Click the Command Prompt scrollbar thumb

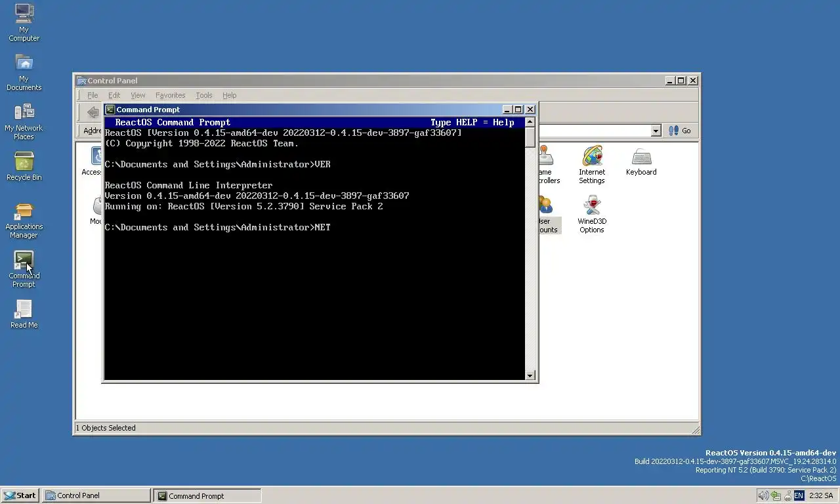[530, 137]
